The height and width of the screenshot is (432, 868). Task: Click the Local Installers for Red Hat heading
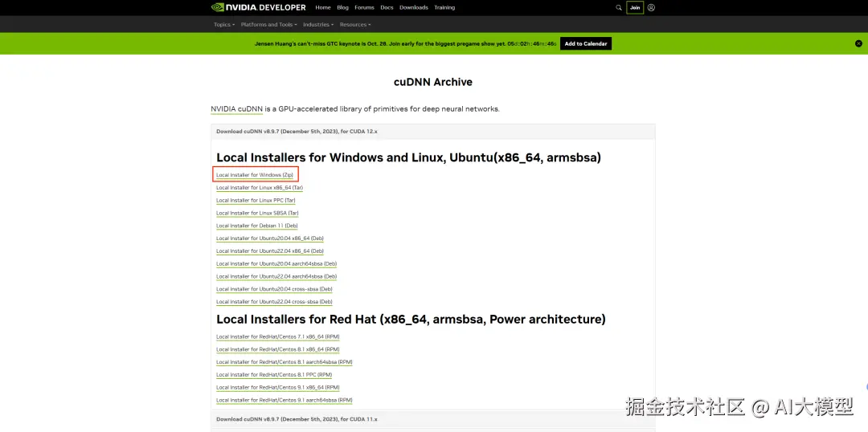tap(411, 320)
